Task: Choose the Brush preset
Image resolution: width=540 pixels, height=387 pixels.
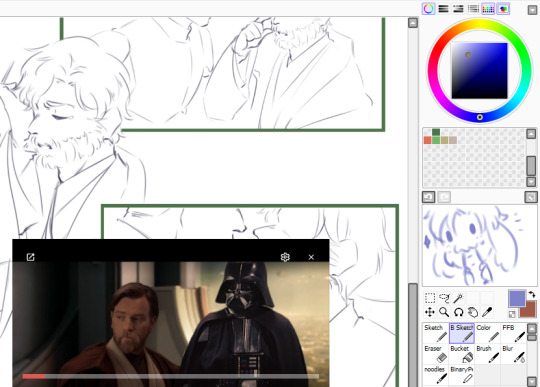Action: (x=488, y=354)
